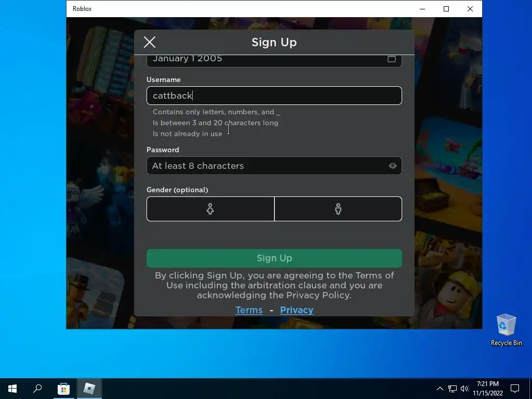The height and width of the screenshot is (399, 532).
Task: Open taskbar search magnifier
Action: (37, 389)
